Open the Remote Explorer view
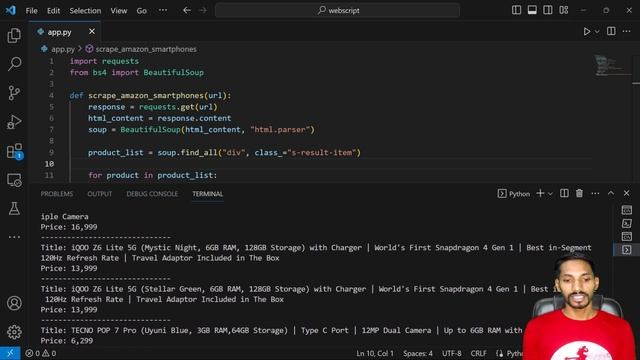Screen dimensions: 640x360 coord(14,180)
